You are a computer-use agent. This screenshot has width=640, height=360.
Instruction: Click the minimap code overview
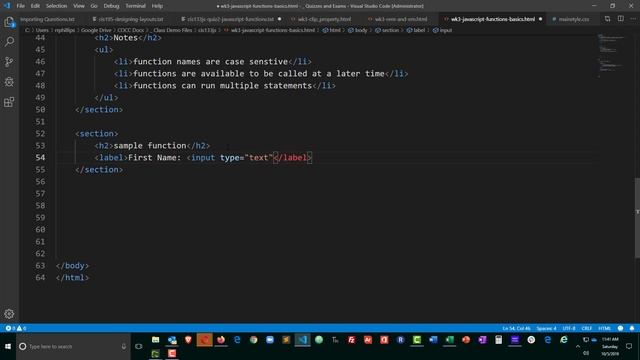coord(611,56)
